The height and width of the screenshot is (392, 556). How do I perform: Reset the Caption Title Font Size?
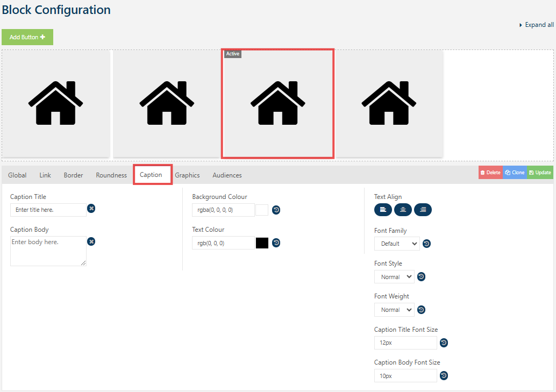(x=444, y=343)
